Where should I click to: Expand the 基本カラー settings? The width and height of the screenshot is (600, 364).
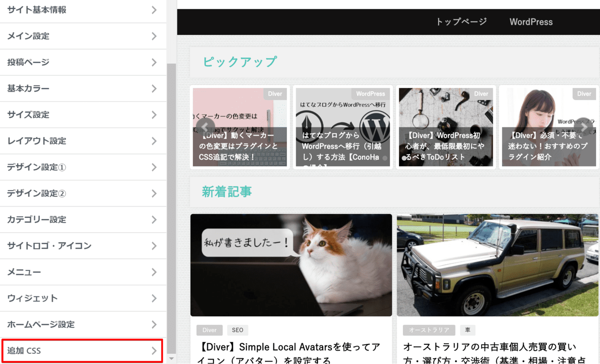pyautogui.click(x=82, y=88)
